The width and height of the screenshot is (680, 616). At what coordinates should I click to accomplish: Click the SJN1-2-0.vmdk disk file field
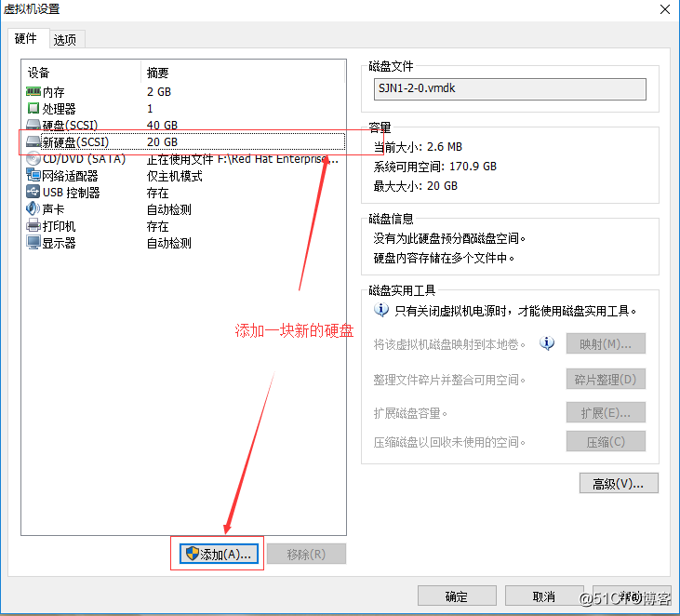[x=510, y=89]
